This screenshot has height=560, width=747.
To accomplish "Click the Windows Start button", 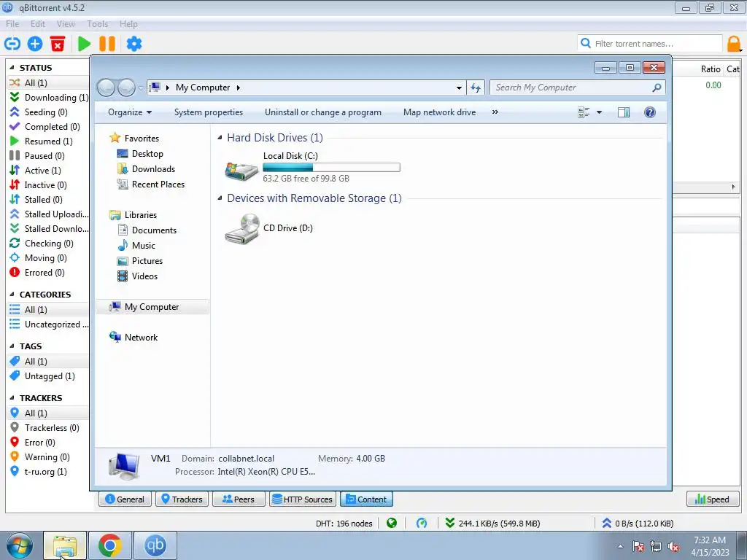I will point(20,545).
